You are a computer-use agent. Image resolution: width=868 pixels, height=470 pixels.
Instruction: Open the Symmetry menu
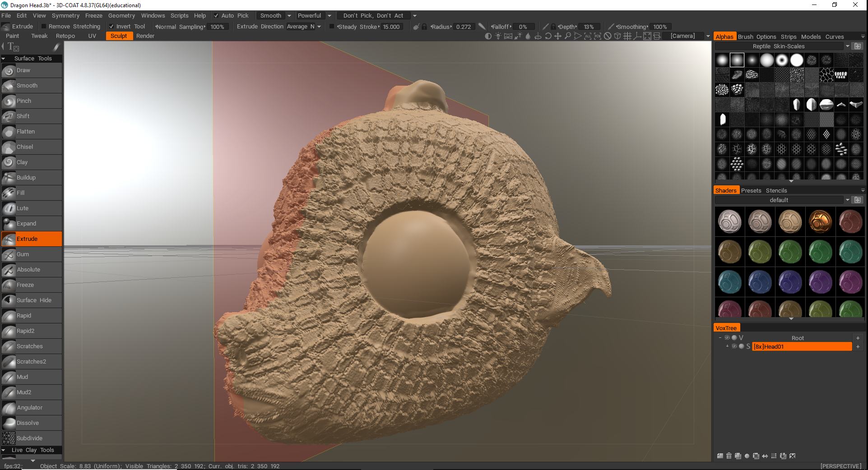coord(65,16)
